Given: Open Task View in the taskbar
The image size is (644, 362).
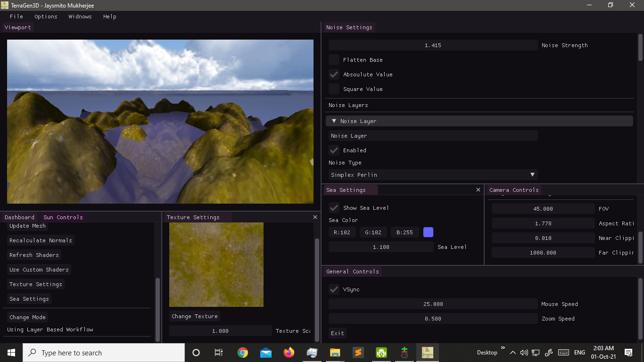Looking at the screenshot, I should point(218,352).
